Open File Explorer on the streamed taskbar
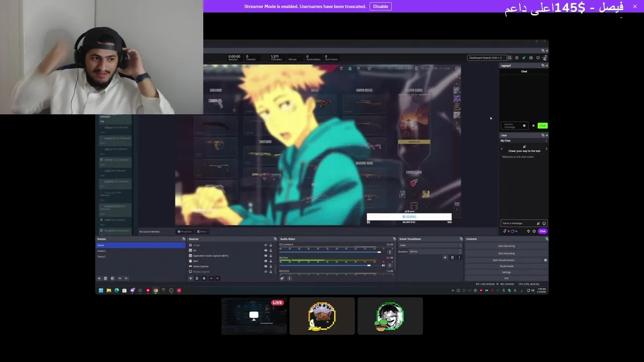 tap(109, 290)
